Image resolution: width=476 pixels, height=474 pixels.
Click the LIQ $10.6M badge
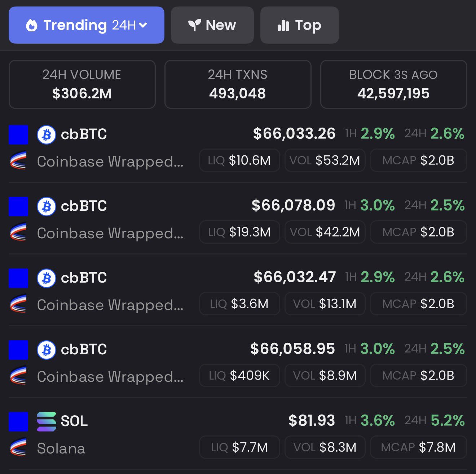pos(239,160)
